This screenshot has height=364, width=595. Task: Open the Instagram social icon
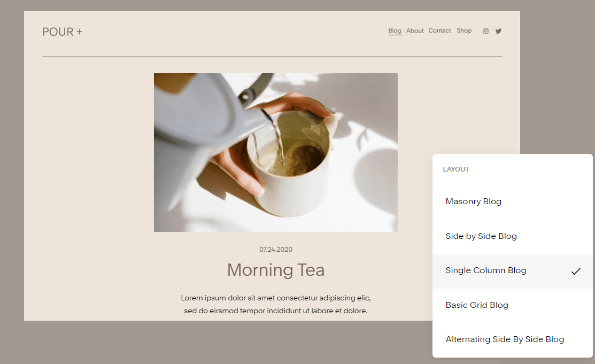485,30
